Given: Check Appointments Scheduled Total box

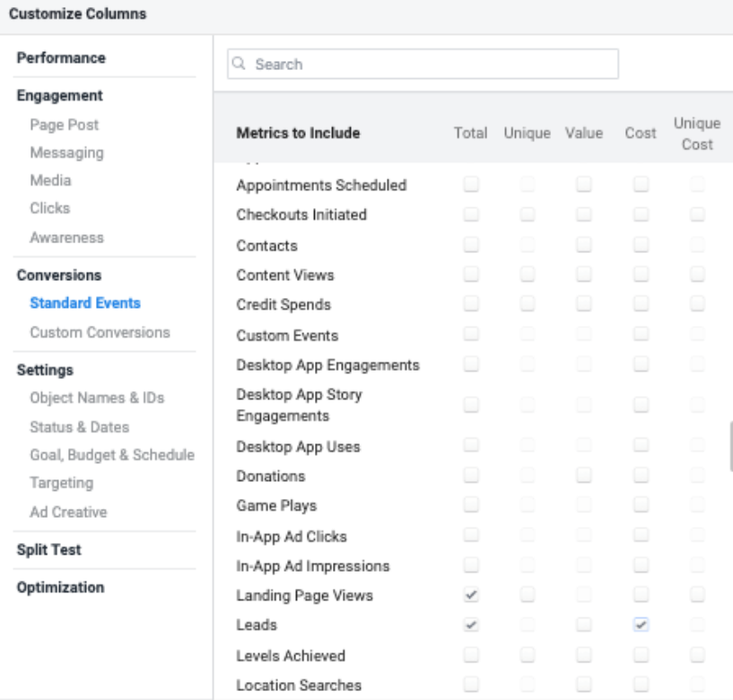Looking at the screenshot, I should 471,185.
